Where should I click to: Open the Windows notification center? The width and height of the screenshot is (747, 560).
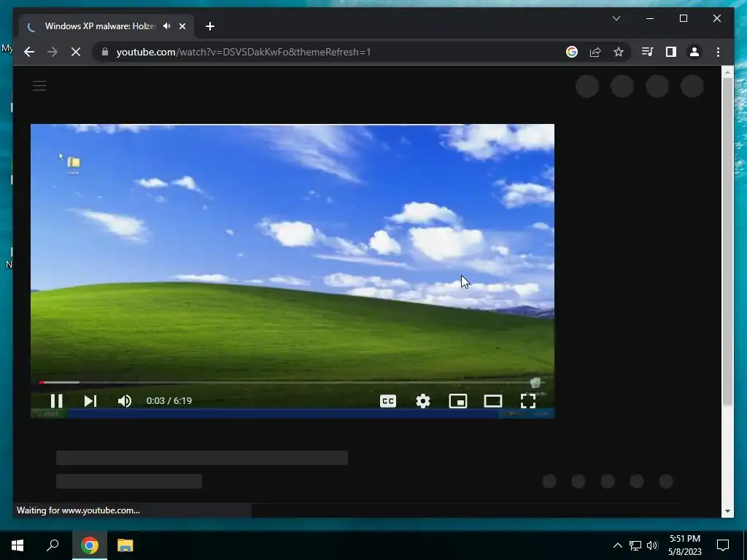coord(723,545)
